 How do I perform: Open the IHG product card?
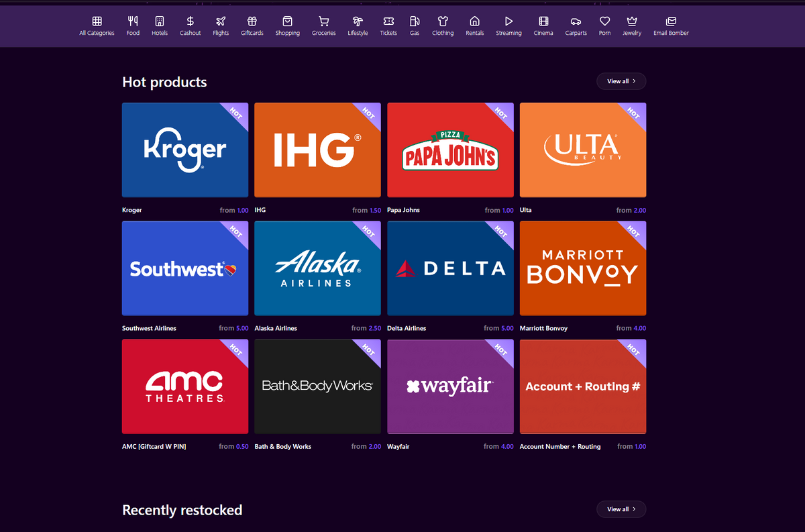[x=317, y=150]
